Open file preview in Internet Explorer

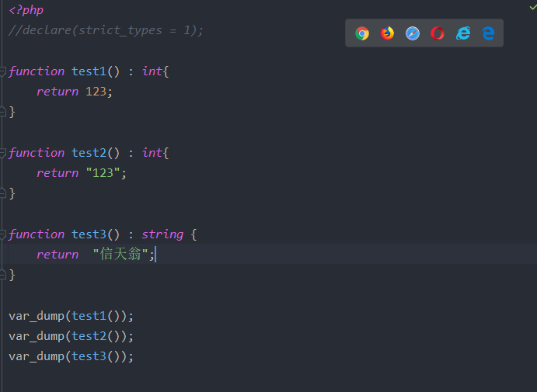point(463,33)
